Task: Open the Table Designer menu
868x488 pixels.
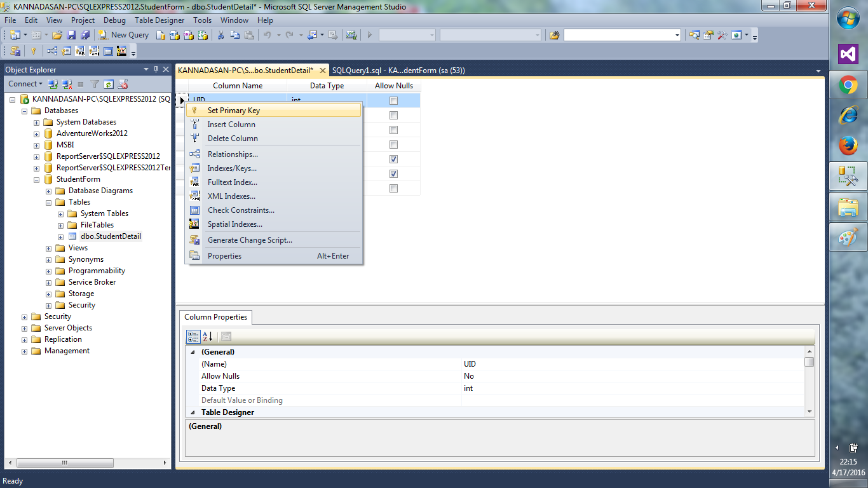Action: pyautogui.click(x=159, y=20)
